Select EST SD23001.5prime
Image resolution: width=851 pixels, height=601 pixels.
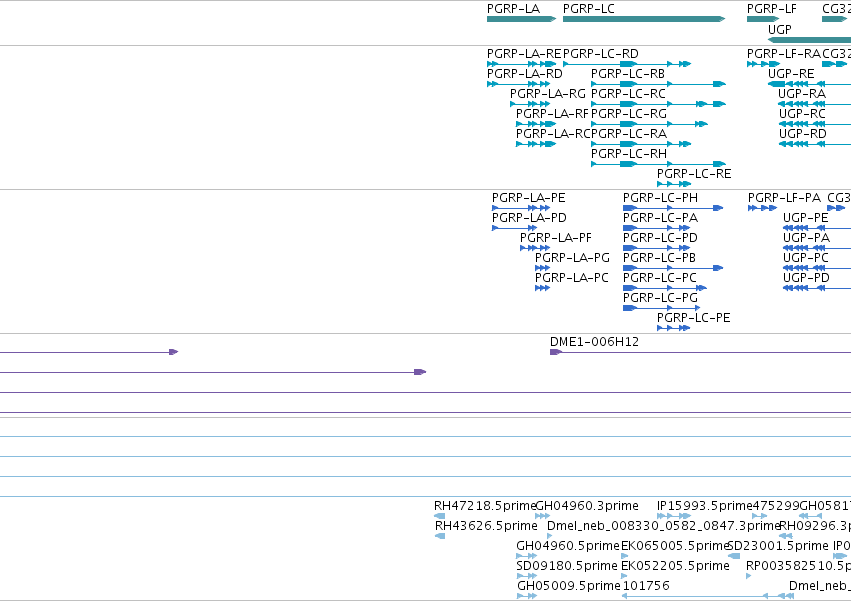tap(733, 556)
